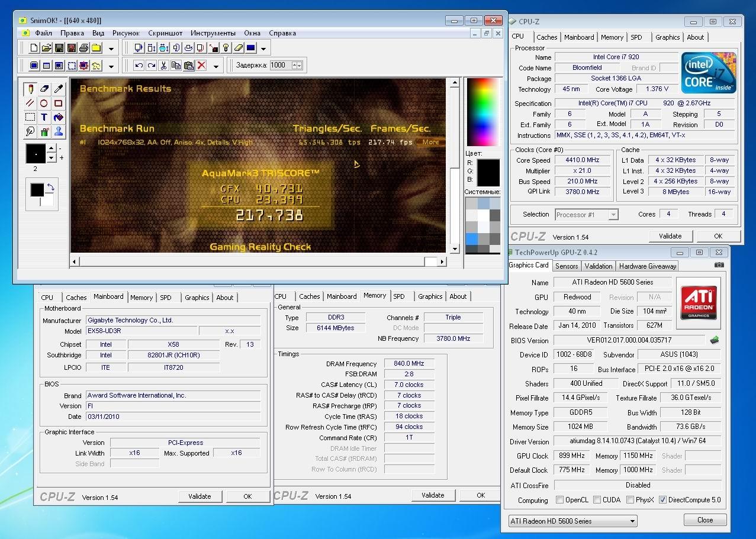This screenshot has height=539, width=756.
Task: Activate the dashed Selection tool
Action: [x=30, y=117]
